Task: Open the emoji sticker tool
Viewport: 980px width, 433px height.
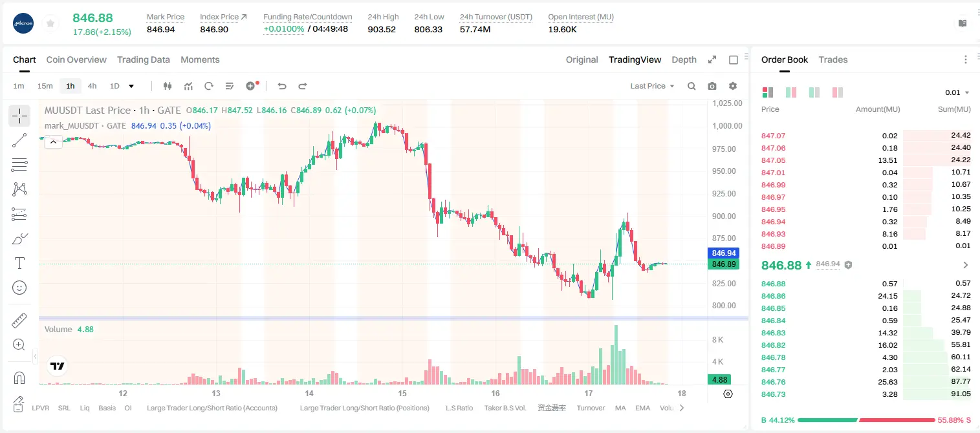Action: pyautogui.click(x=19, y=288)
